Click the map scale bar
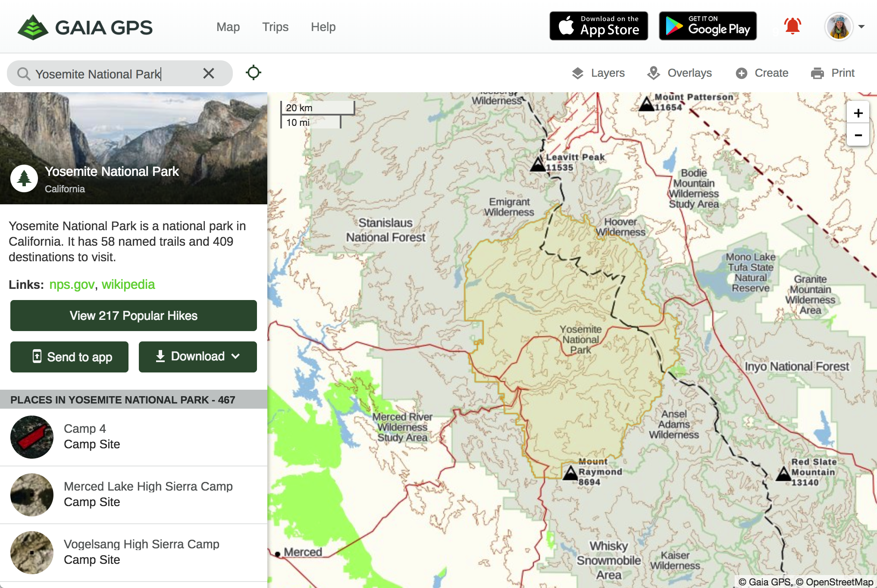 pos(317,115)
